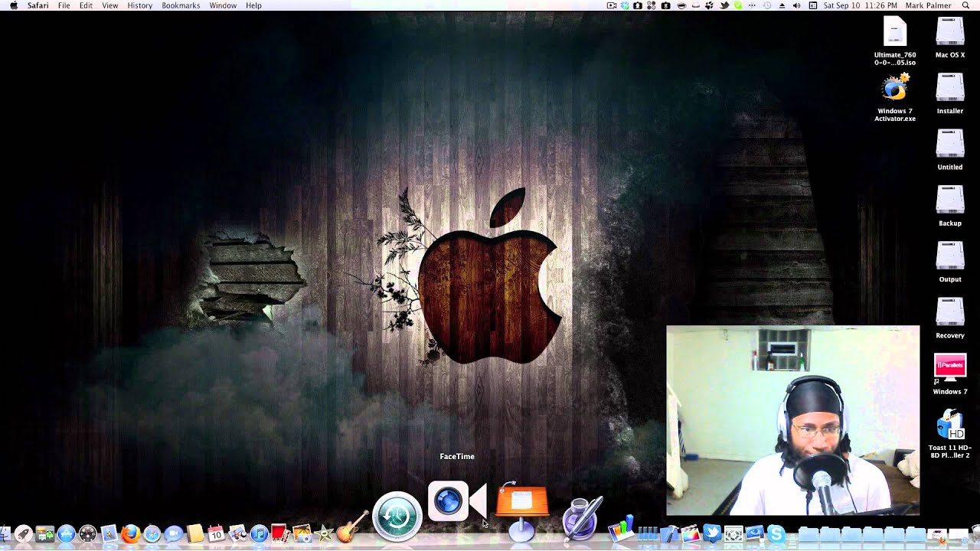980x551 pixels.
Task: Select the Recovery drive icon
Action: click(x=950, y=317)
